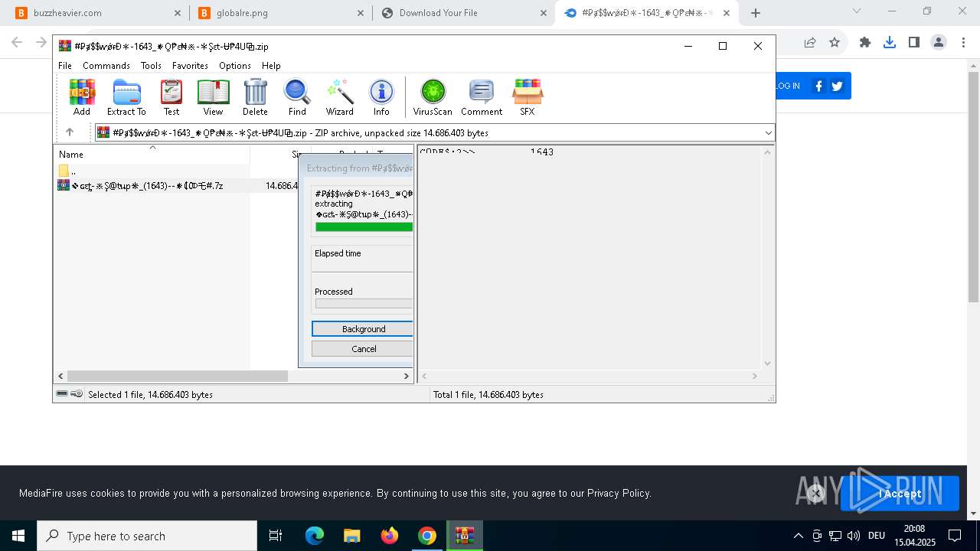Open the Chrome profile avatar icon
980x551 pixels.
939,43
